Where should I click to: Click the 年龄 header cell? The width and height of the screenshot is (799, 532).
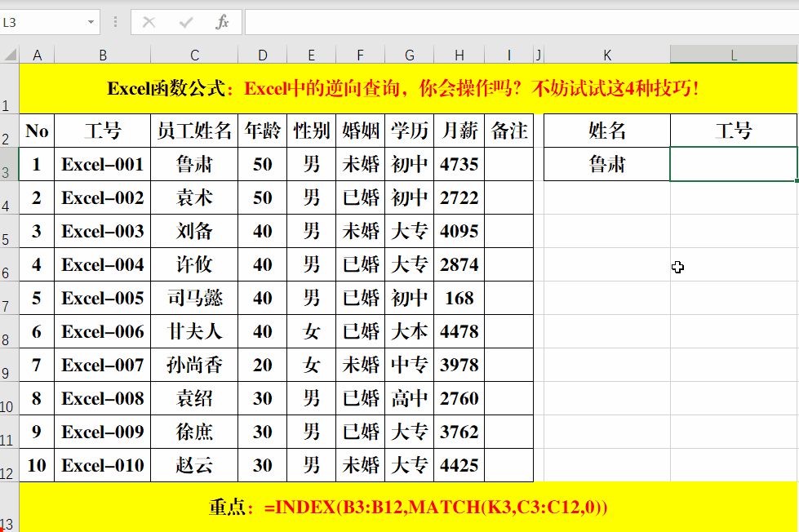(x=263, y=131)
